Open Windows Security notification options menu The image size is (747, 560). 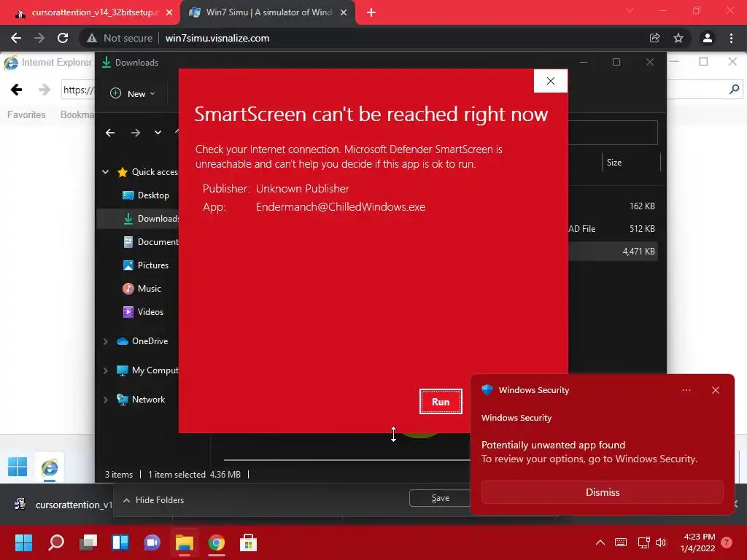pyautogui.click(x=686, y=390)
